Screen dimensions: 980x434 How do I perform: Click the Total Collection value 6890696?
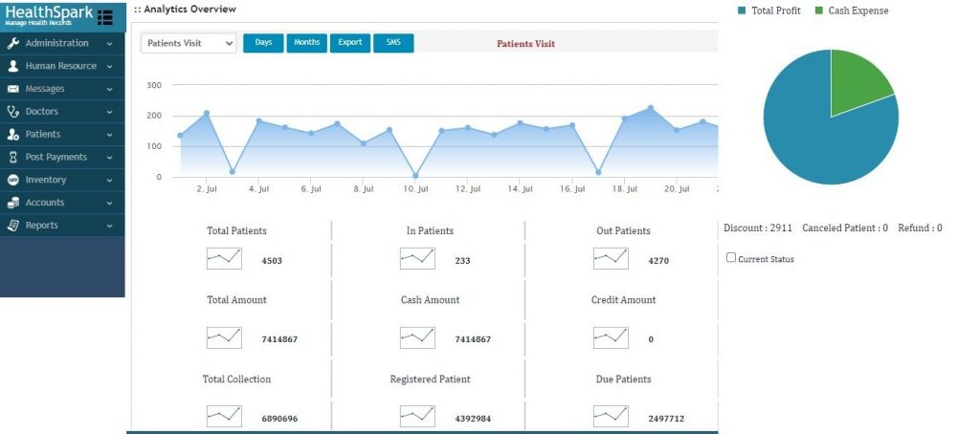coord(279,419)
